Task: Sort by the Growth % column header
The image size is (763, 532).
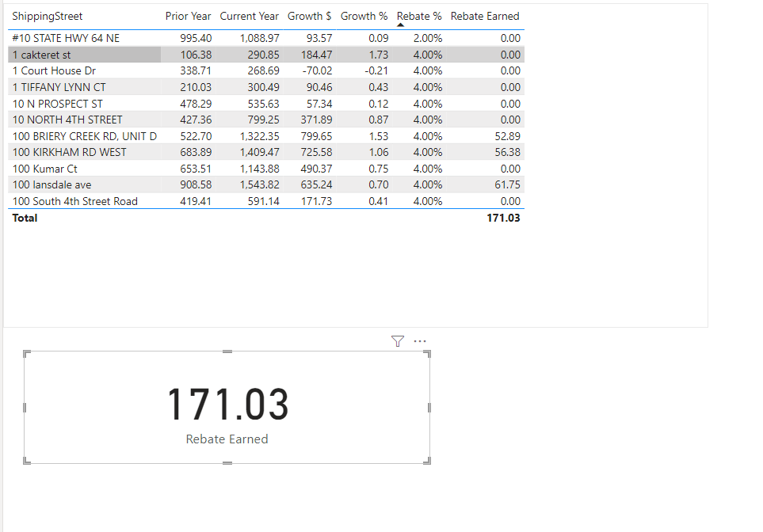Action: (364, 16)
